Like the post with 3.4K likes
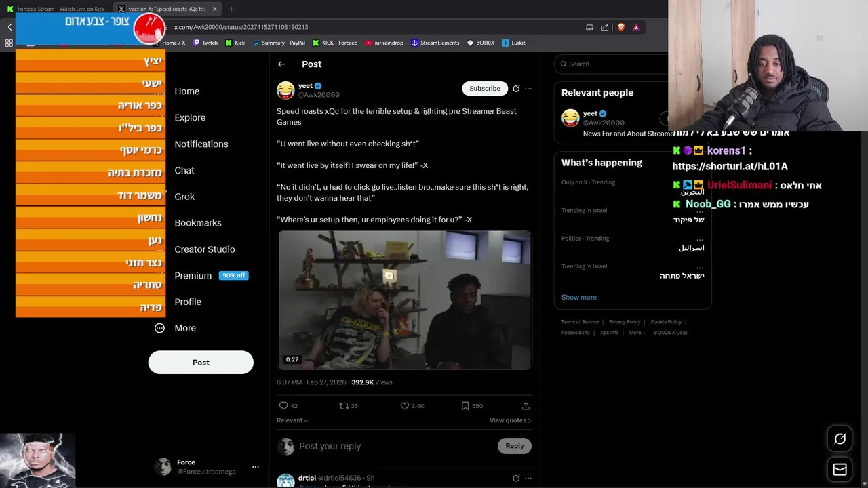The width and height of the screenshot is (868, 488). 405,406
